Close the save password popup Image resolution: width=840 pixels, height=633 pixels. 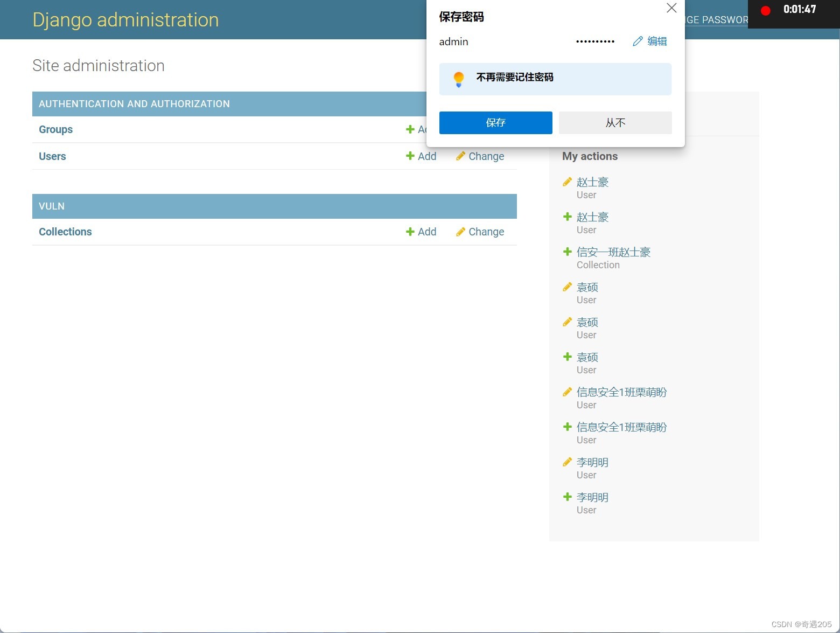point(671,8)
